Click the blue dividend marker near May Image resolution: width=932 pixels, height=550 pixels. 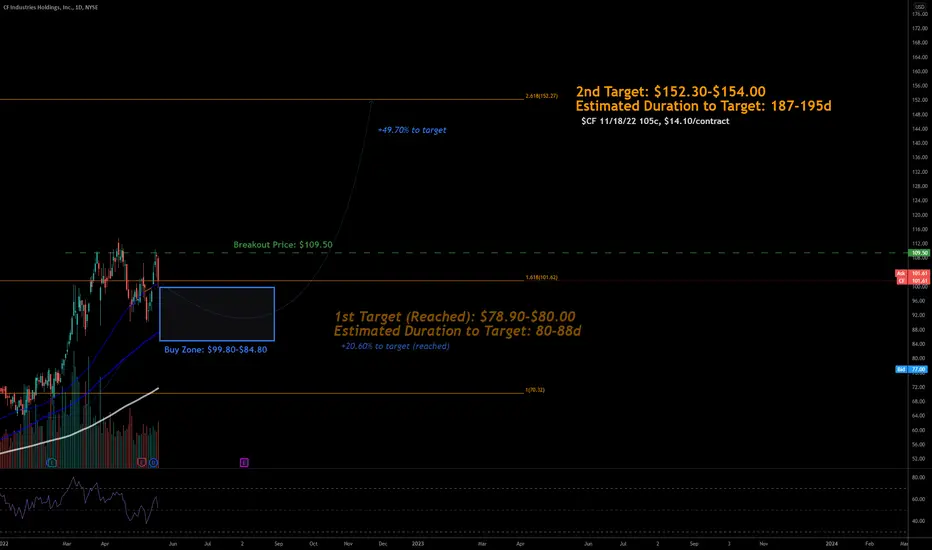(x=153, y=462)
